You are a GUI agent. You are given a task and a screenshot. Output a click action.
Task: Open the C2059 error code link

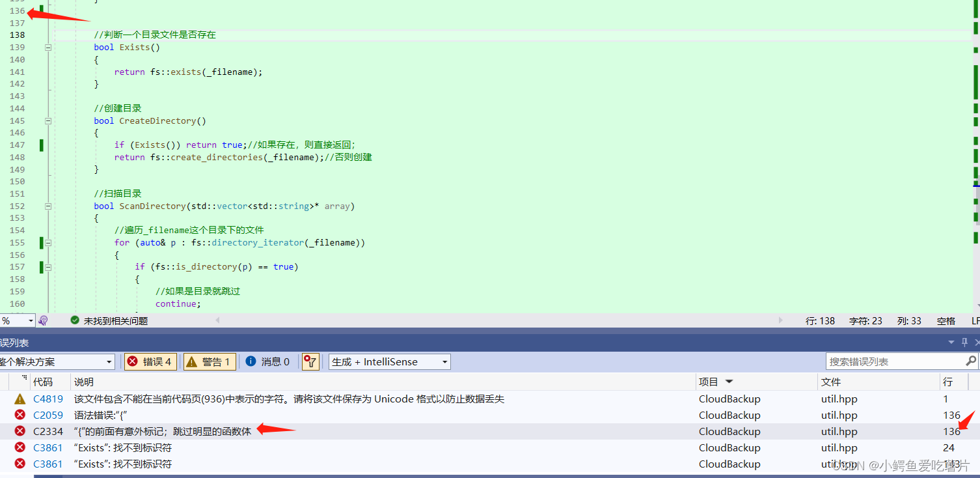[x=48, y=415]
